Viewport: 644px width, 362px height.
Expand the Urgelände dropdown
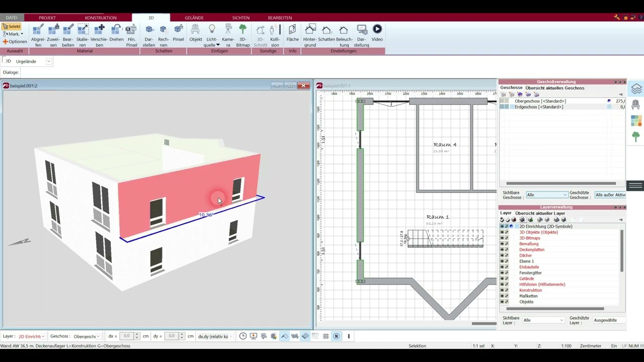point(49,61)
